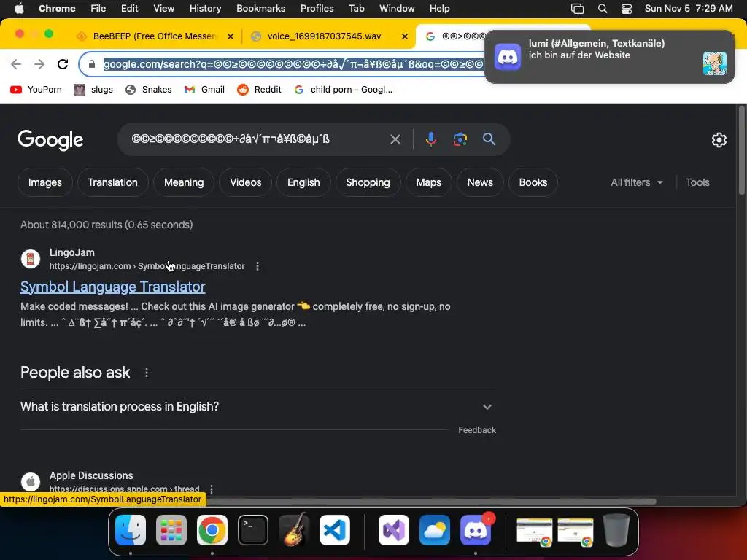
Task: Restore first minimized Chrome window in dock
Action: [x=535, y=532]
